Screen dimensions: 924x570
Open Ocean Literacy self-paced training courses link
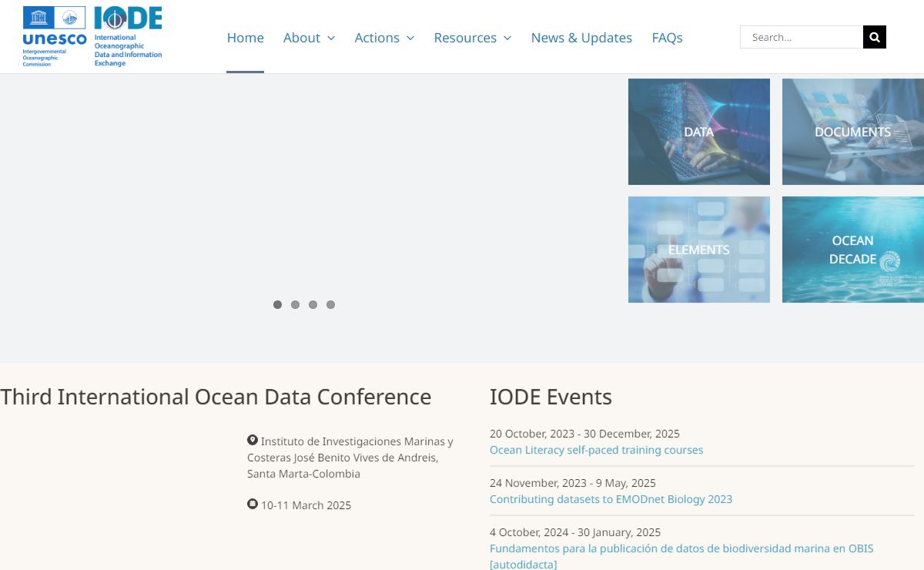point(596,450)
